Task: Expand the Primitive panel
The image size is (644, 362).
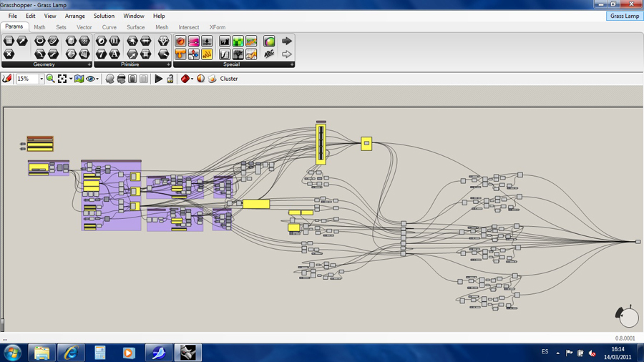Action: pos(168,65)
